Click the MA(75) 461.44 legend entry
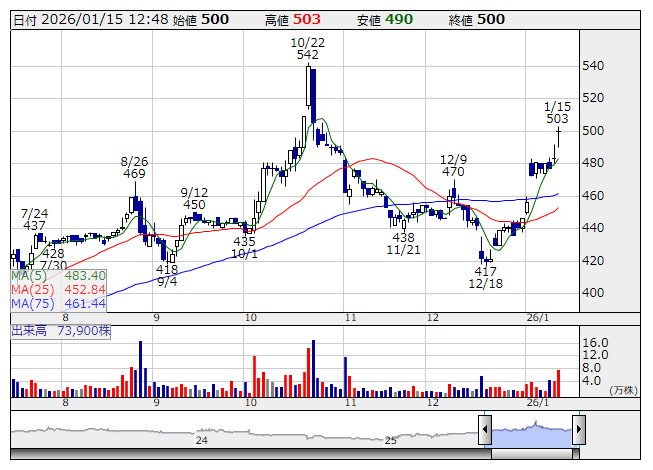The height and width of the screenshot is (470, 653). point(58,303)
